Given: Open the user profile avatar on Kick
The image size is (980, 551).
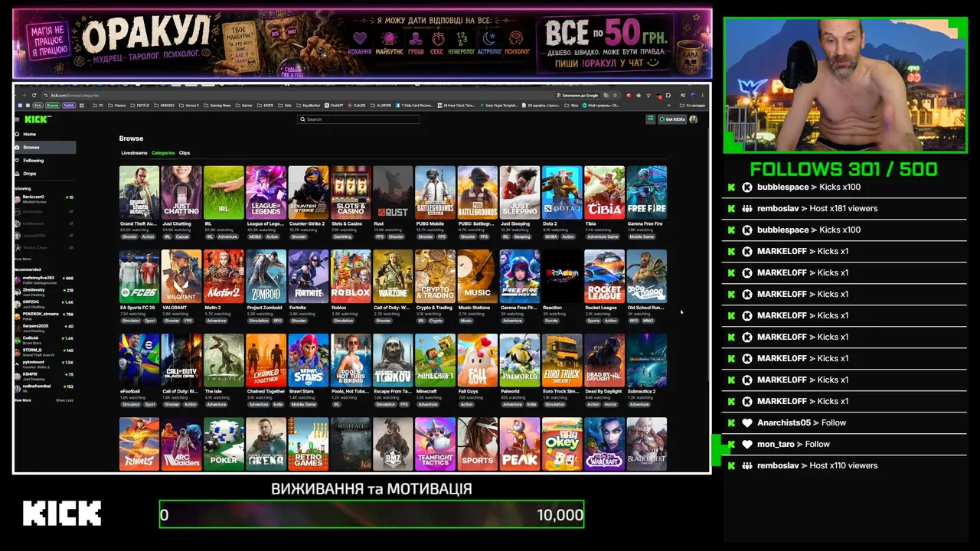Looking at the screenshot, I should click(694, 119).
